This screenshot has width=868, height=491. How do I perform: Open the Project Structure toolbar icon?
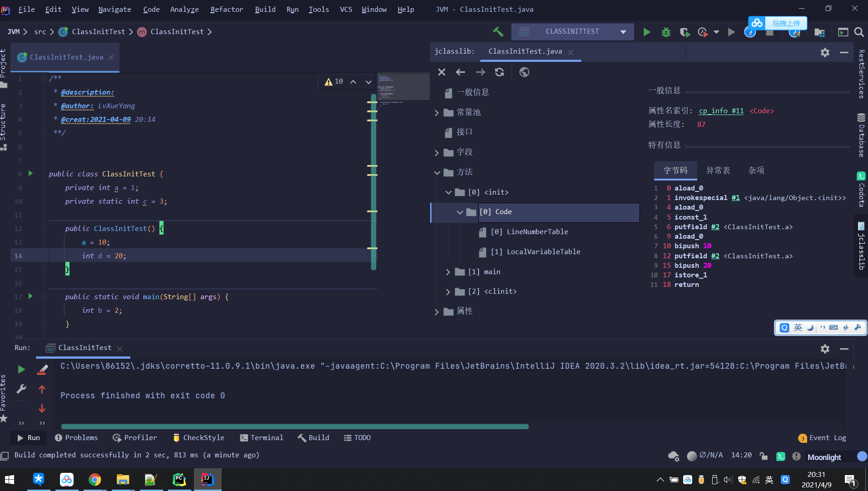[819, 32]
